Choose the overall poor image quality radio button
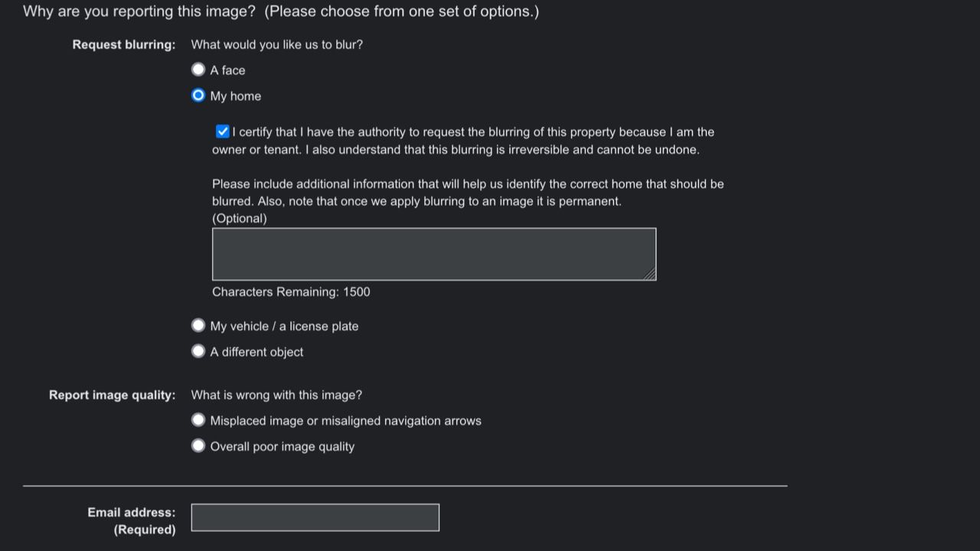 point(198,445)
